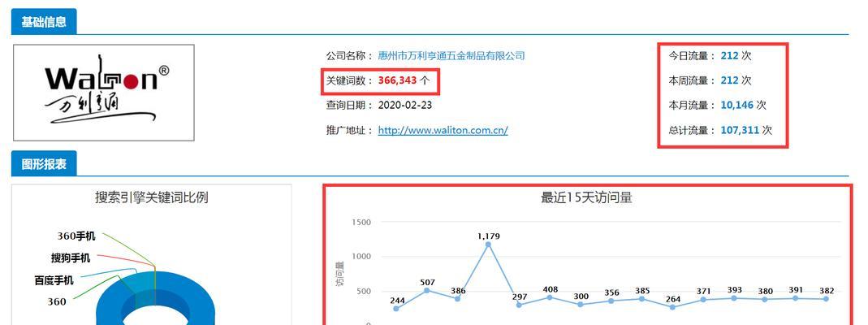
Task: Click the 最近15天访问量 chart title
Action: pyautogui.click(x=586, y=197)
